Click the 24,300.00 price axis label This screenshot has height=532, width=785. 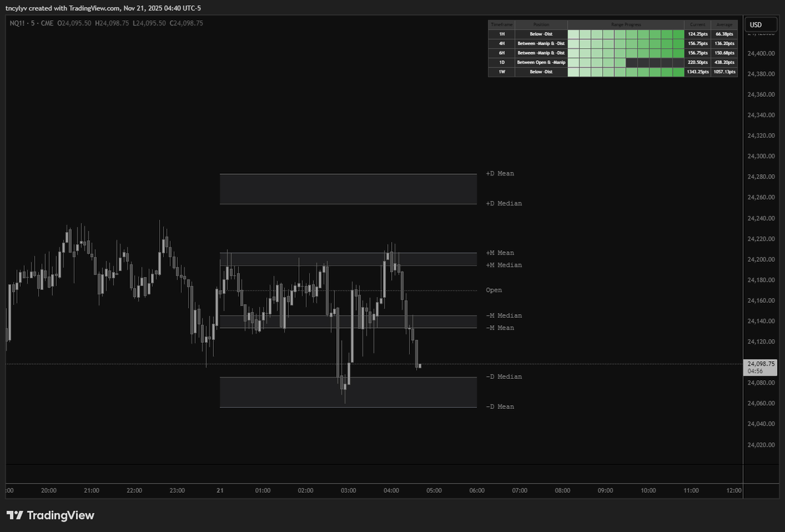coord(761,156)
